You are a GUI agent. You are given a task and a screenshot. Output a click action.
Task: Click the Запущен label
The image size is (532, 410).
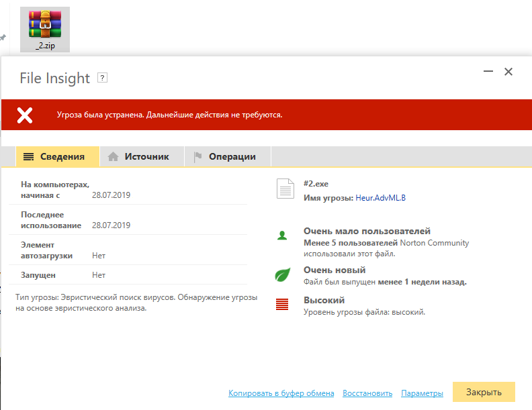click(38, 275)
